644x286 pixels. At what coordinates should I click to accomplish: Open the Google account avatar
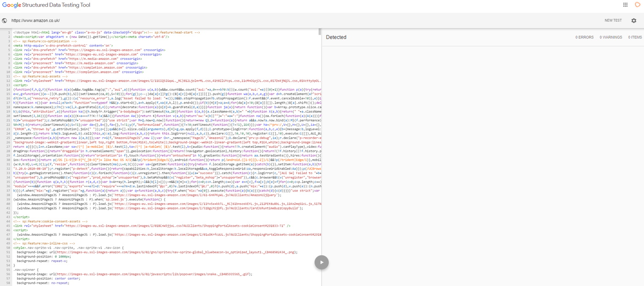tap(637, 5)
